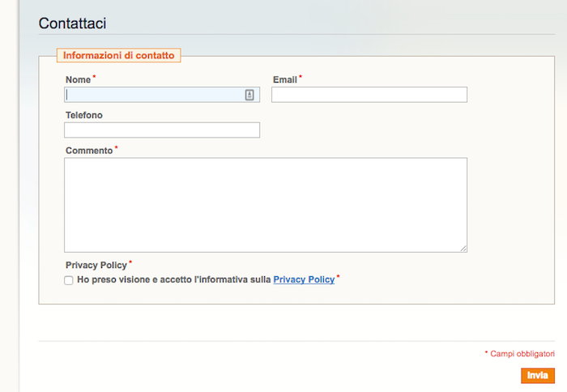567x392 pixels.
Task: Click the Commento label above the textarea
Action: (x=89, y=151)
